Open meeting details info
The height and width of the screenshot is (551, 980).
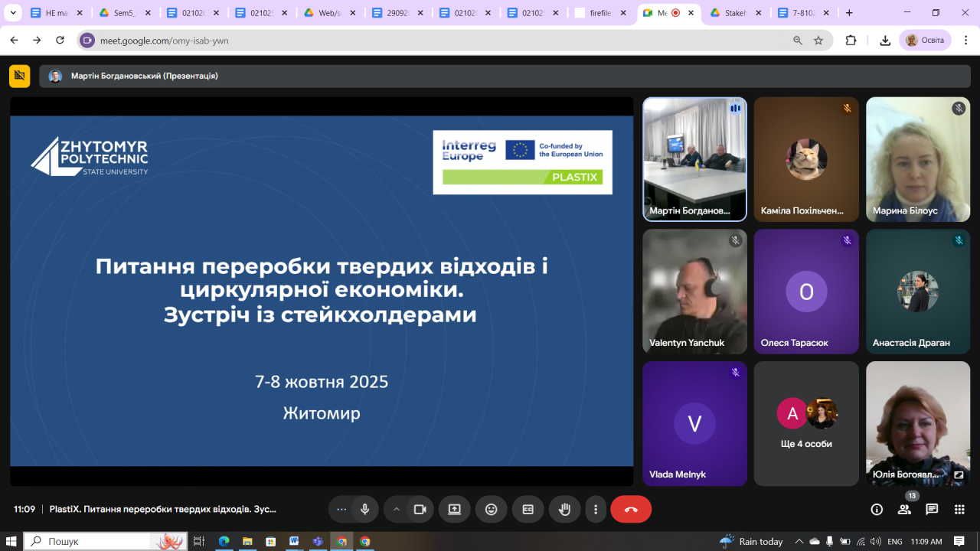pyautogui.click(x=877, y=509)
